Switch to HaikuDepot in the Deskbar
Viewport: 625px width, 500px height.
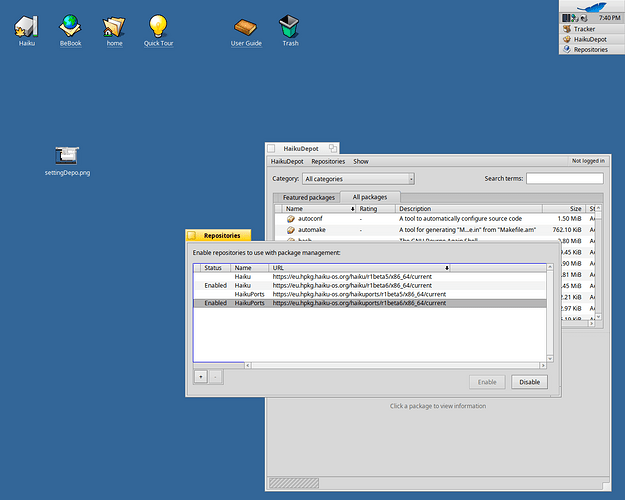pos(592,39)
